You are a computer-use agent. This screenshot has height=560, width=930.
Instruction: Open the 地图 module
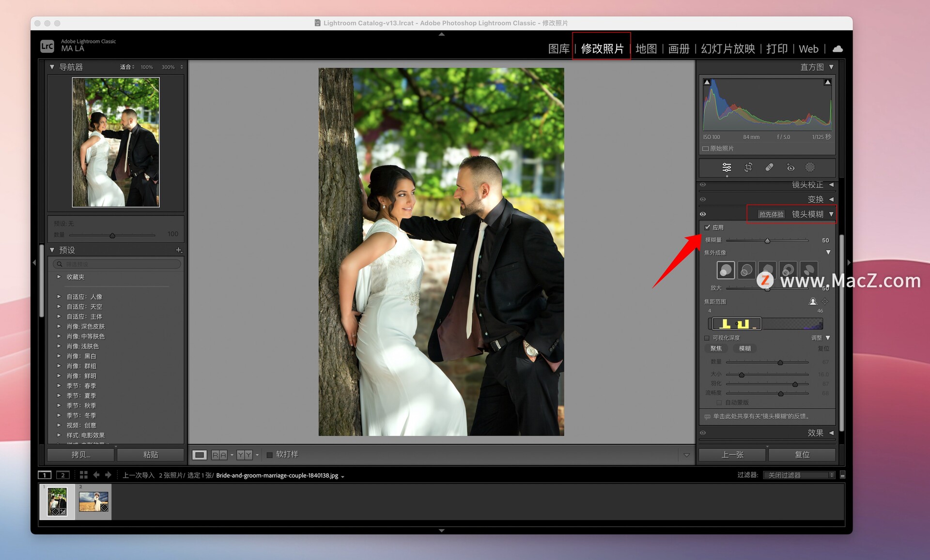click(646, 48)
